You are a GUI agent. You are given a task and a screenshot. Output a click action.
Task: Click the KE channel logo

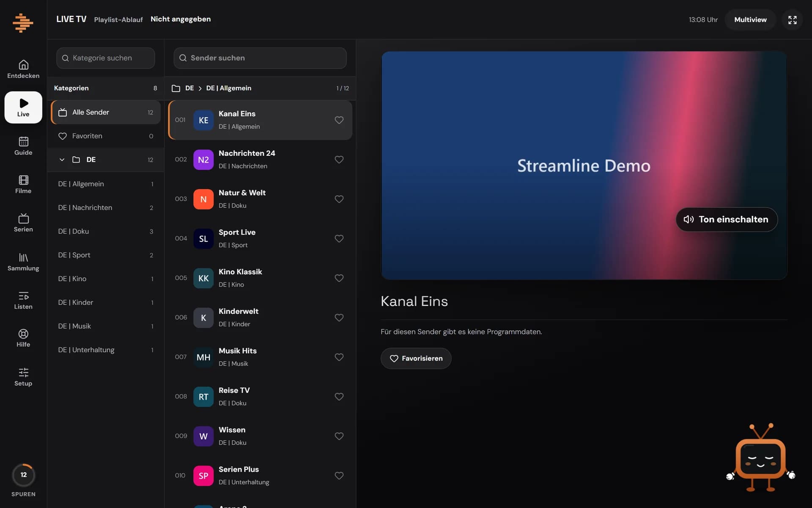click(x=203, y=120)
